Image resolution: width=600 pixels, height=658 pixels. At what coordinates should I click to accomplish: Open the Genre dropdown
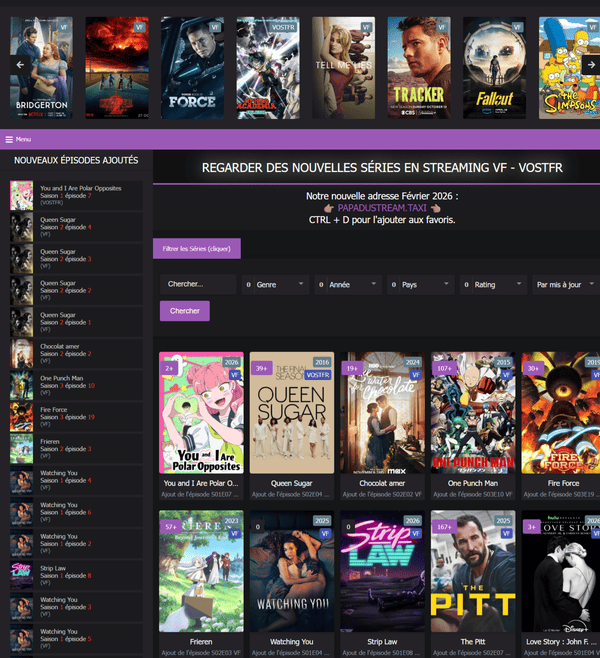275,285
